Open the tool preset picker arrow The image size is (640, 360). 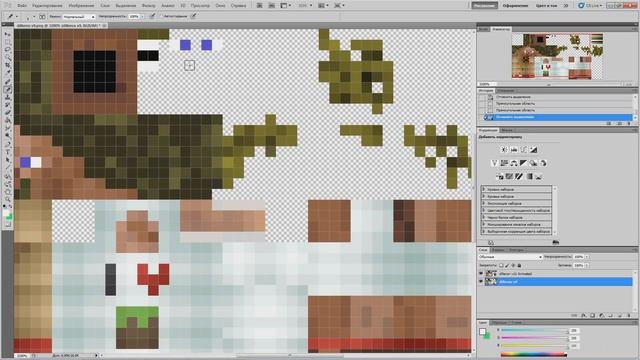click(17, 17)
